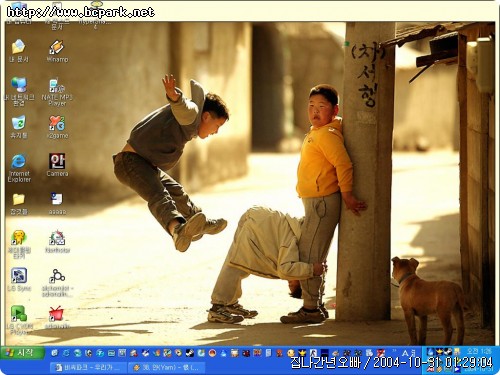Launch the NATE MP3 Player shortcut
Image resolution: width=500 pixels, height=375 pixels.
(x=57, y=91)
